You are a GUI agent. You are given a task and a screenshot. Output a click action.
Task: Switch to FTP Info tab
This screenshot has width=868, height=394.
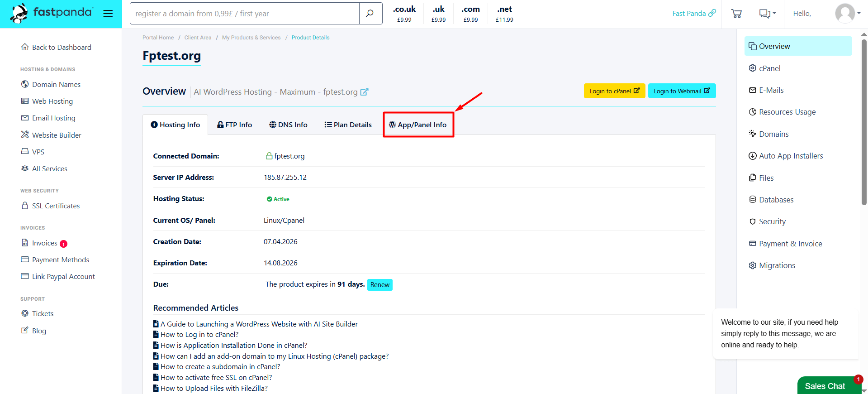[x=234, y=125]
